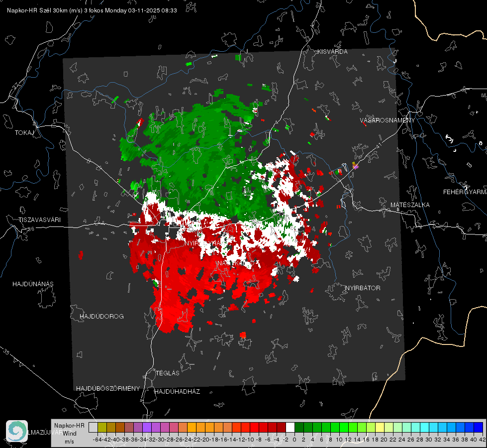Click the 'm/s' unit label in legend

(69, 442)
